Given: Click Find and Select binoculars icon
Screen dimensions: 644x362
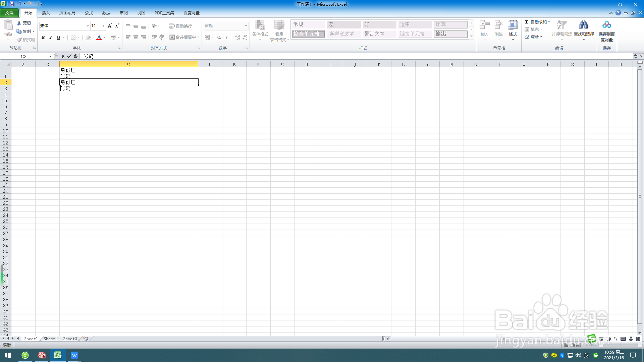Looking at the screenshot, I should pyautogui.click(x=583, y=25).
